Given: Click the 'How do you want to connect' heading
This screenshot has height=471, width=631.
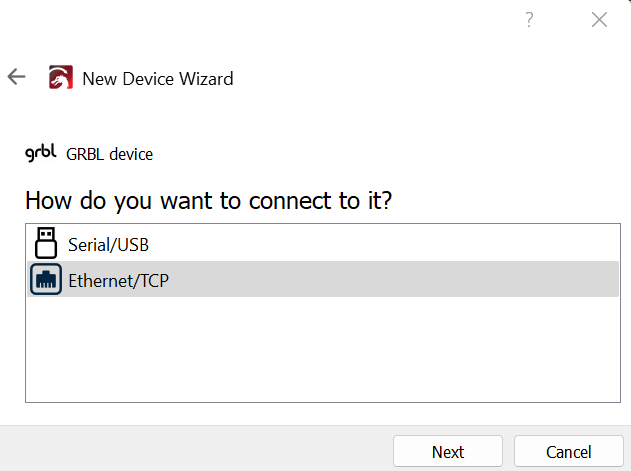Looking at the screenshot, I should click(x=208, y=199).
